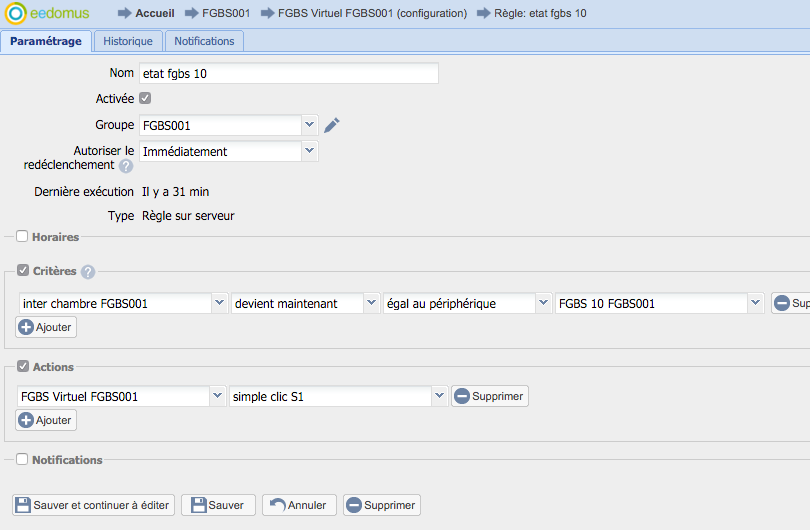Open the FGBS 10 FGBS001 dropdown
This screenshot has height=530, width=810.
(755, 303)
